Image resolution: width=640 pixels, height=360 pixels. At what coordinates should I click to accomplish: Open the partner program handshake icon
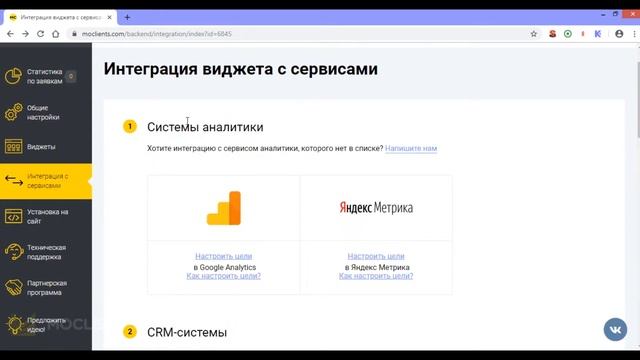click(13, 288)
